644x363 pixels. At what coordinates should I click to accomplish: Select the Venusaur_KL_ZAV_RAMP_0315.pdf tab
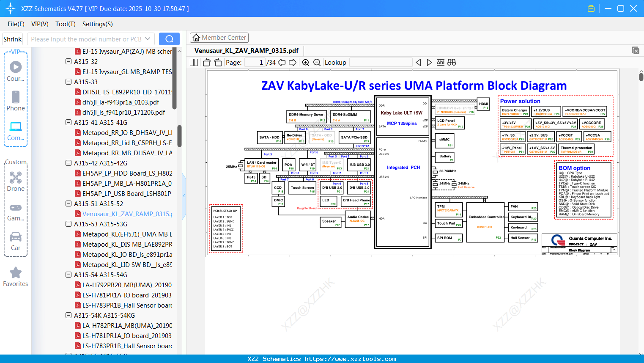tap(247, 51)
